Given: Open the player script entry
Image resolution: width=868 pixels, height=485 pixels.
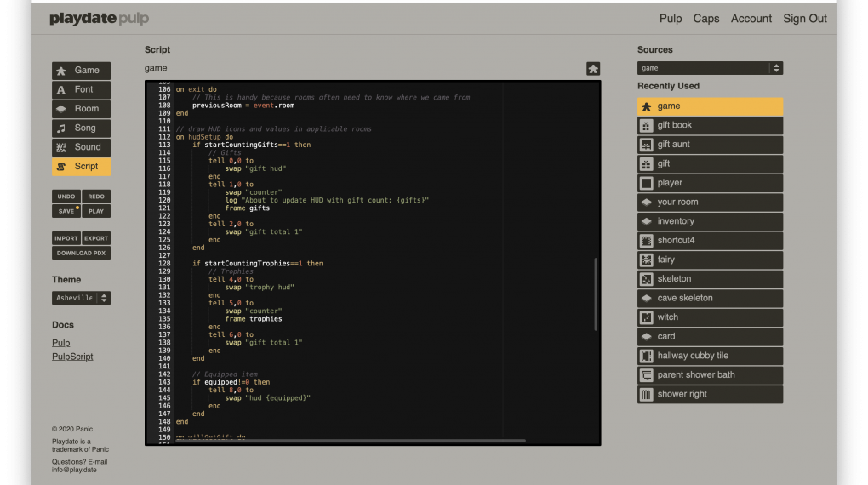Looking at the screenshot, I should click(710, 183).
